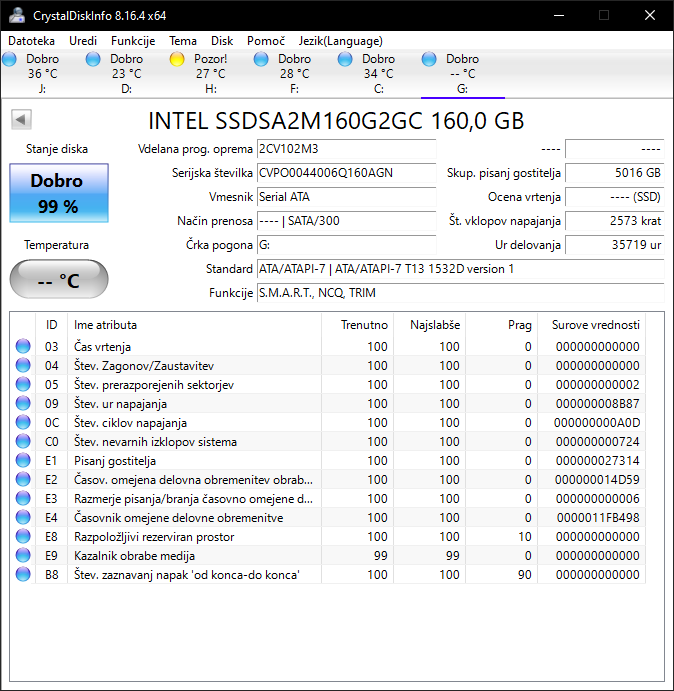Select drive C: with 34 °C status
The image size is (674, 691).
click(379, 74)
